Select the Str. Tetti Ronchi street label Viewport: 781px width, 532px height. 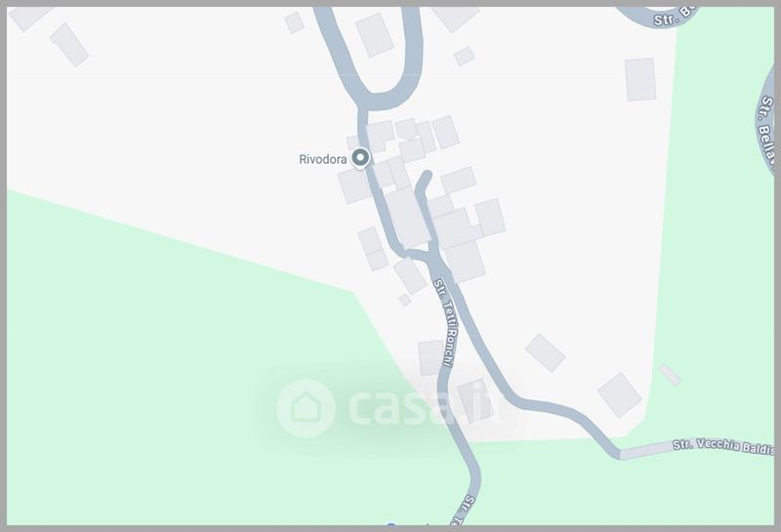click(x=444, y=322)
